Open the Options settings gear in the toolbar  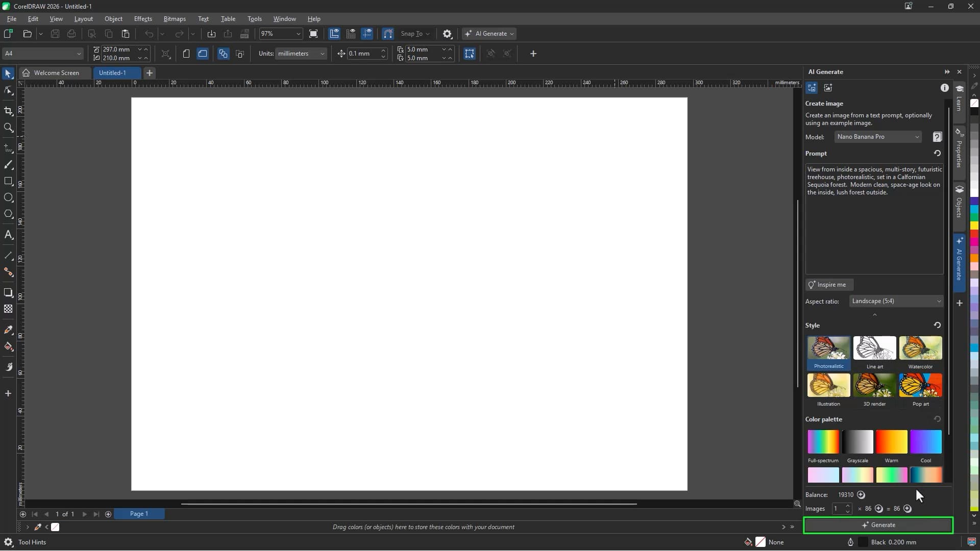tap(448, 34)
